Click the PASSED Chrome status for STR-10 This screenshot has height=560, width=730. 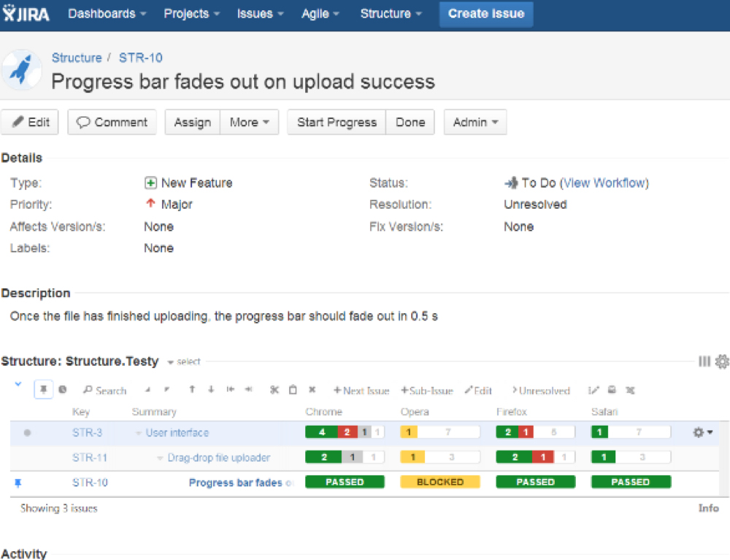tap(345, 482)
